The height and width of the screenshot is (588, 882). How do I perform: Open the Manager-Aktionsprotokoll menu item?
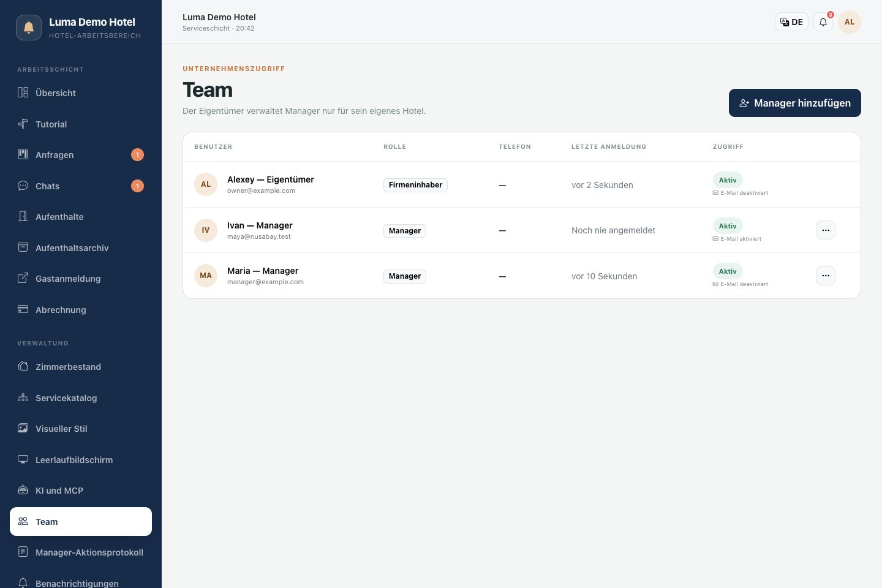[81, 552]
